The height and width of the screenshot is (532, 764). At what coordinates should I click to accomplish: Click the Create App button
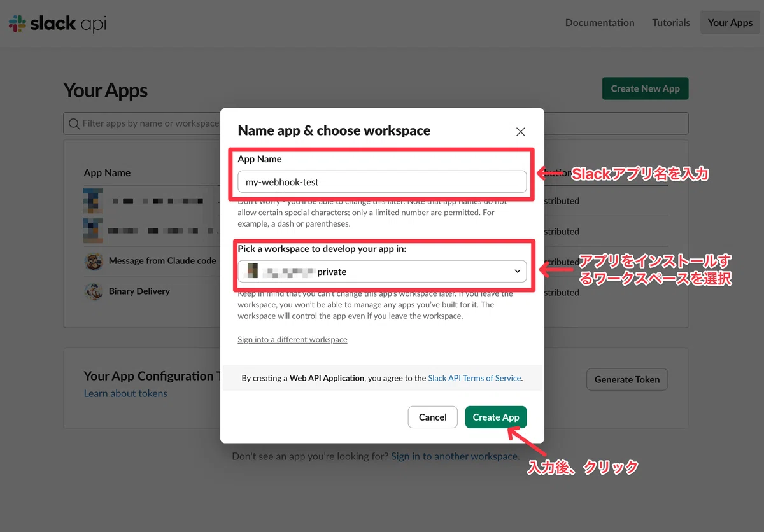[496, 417]
